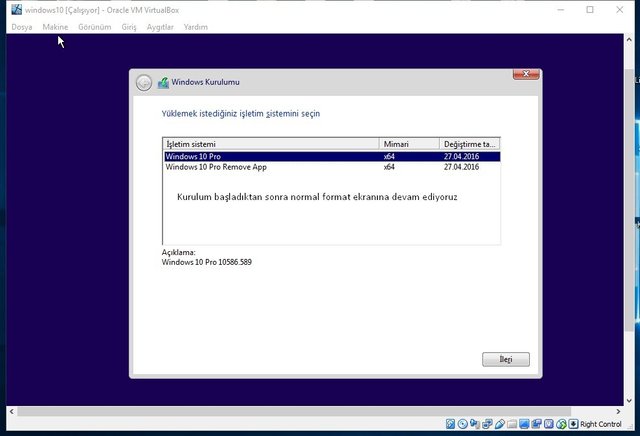Image resolution: width=640 pixels, height=436 pixels.
Task: Click the vertical scrollbar down arrow
Action: point(629,400)
